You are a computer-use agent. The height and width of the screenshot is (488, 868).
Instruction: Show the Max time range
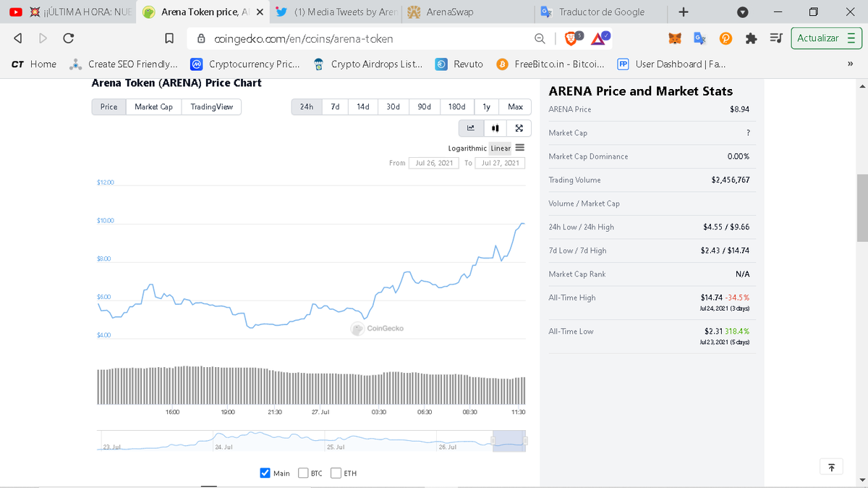(x=515, y=107)
